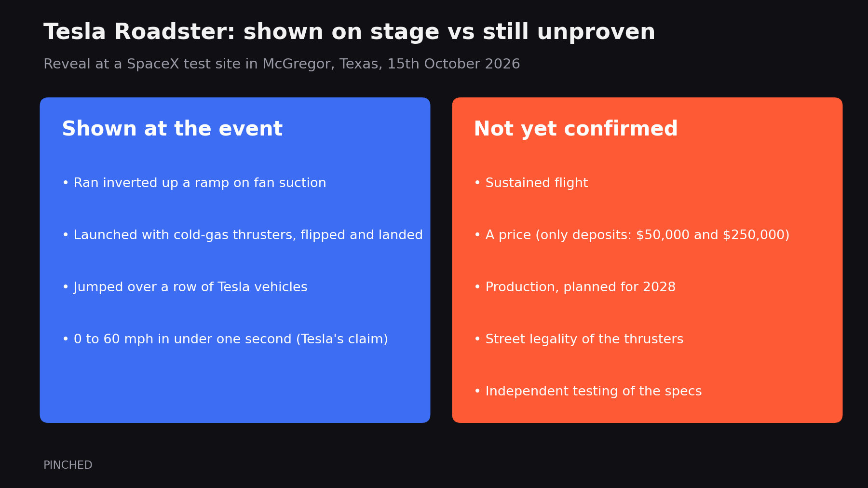Click the 'Not yet confirmed' heading
This screenshot has width=868, height=488.
576,129
